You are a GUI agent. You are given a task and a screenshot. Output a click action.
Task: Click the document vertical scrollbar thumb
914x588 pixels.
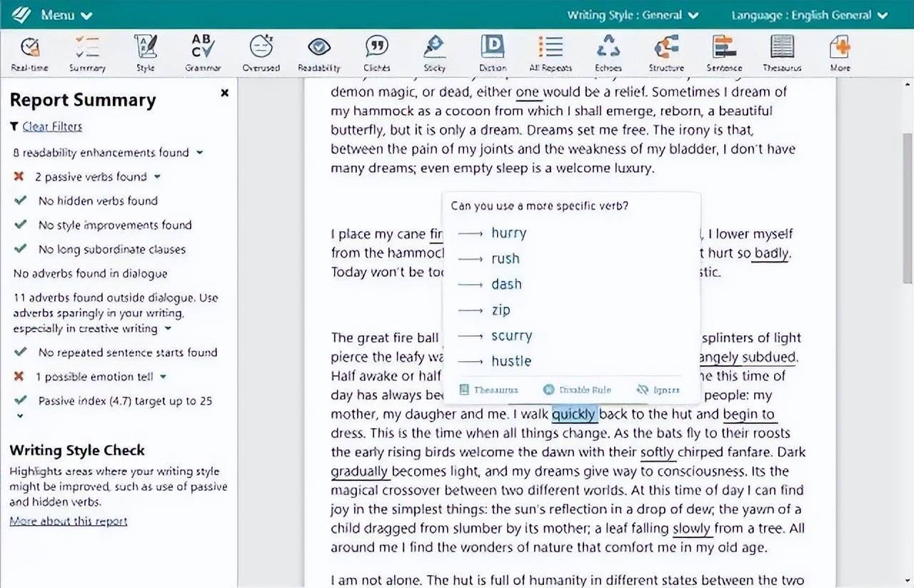point(908,208)
